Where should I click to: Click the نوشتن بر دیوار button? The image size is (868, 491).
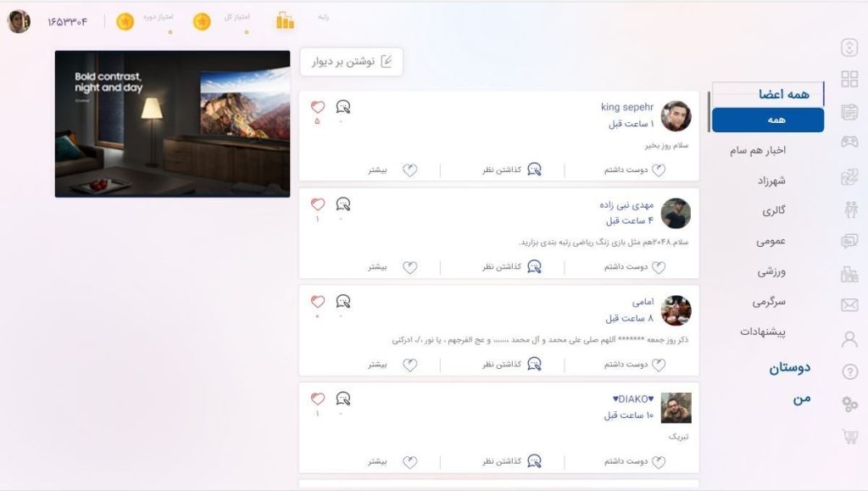tap(352, 61)
